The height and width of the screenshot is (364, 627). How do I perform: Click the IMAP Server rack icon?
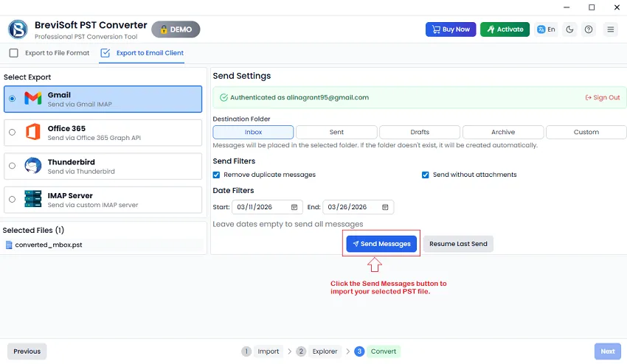pos(32,199)
